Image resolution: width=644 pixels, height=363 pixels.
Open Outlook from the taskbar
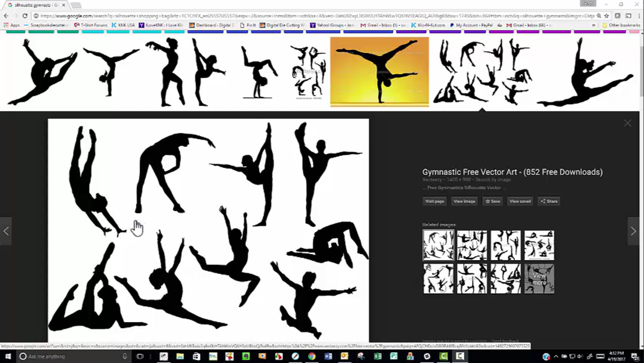345,356
